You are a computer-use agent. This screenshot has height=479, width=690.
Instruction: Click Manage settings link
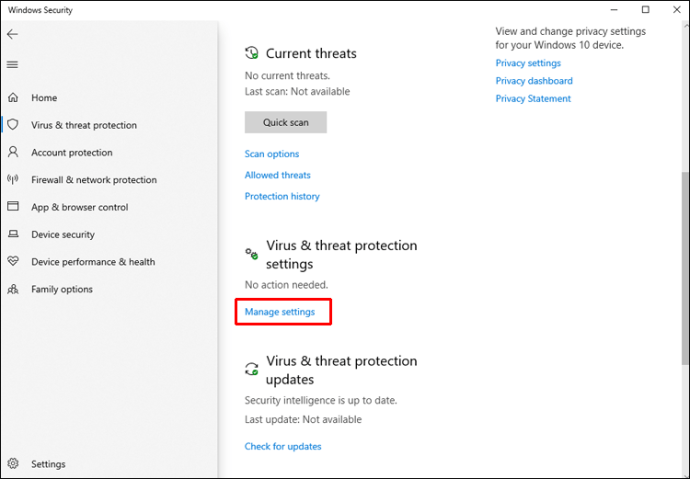(280, 312)
